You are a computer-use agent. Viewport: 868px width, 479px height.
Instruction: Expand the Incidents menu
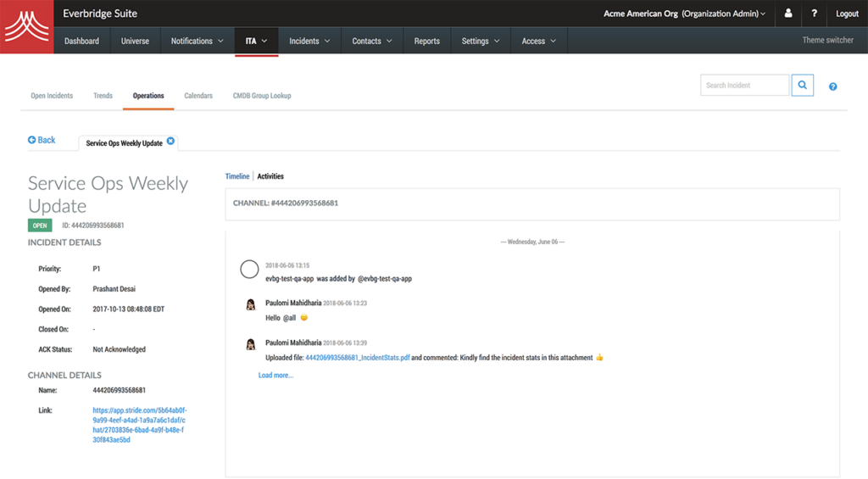(x=309, y=41)
